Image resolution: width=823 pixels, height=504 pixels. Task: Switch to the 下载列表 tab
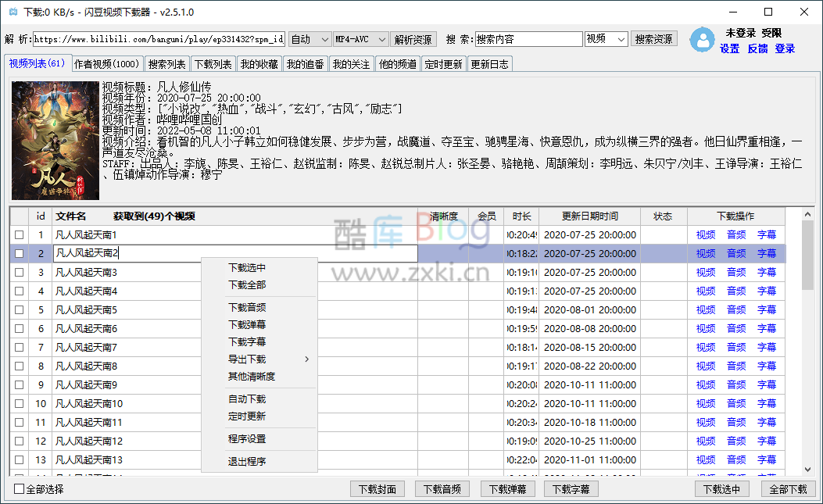[213, 64]
